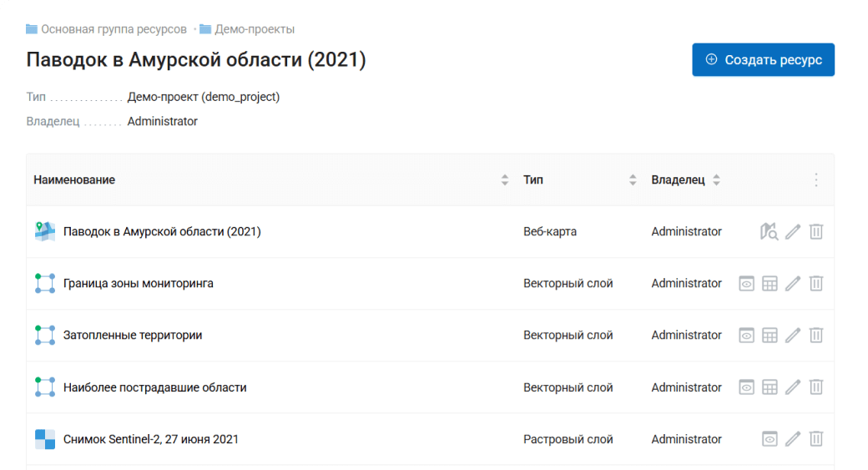
Task: Click trash icon in Затопленные территории row
Action: tap(816, 336)
